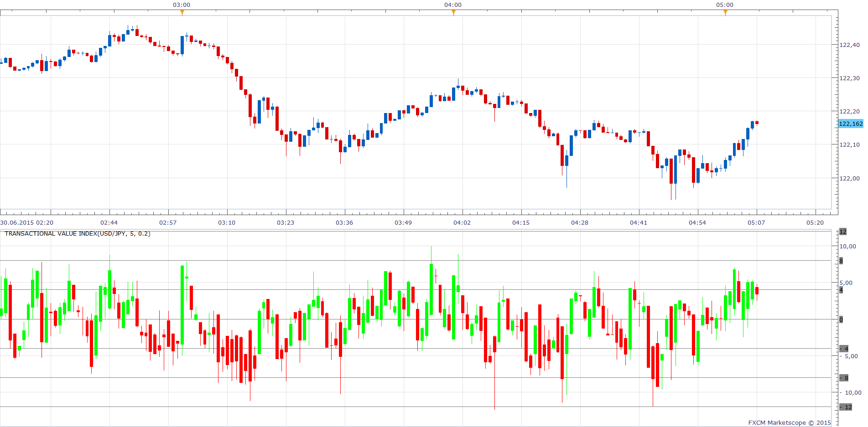Click the gray level tag -12

pyautogui.click(x=846, y=407)
